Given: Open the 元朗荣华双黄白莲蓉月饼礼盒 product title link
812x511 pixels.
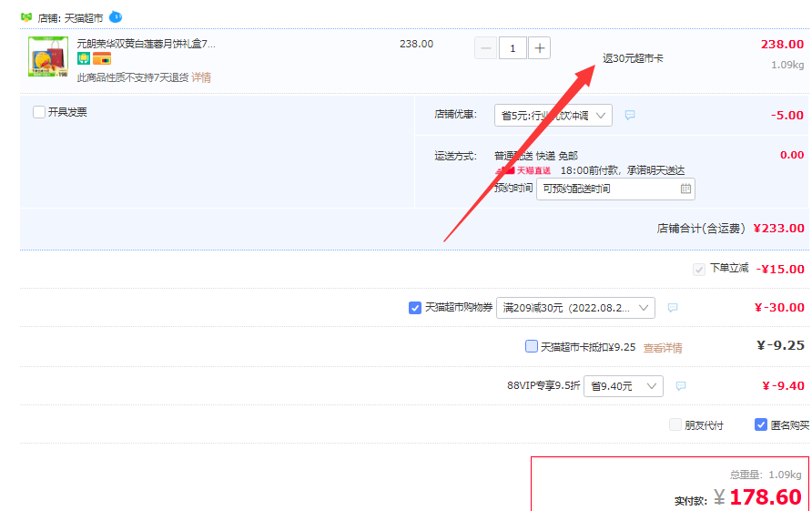Looking at the screenshot, I should [x=146, y=44].
